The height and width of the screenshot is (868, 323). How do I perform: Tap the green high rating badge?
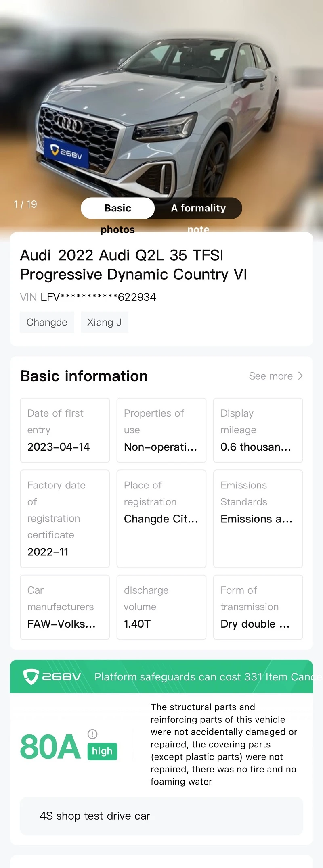pos(102,751)
